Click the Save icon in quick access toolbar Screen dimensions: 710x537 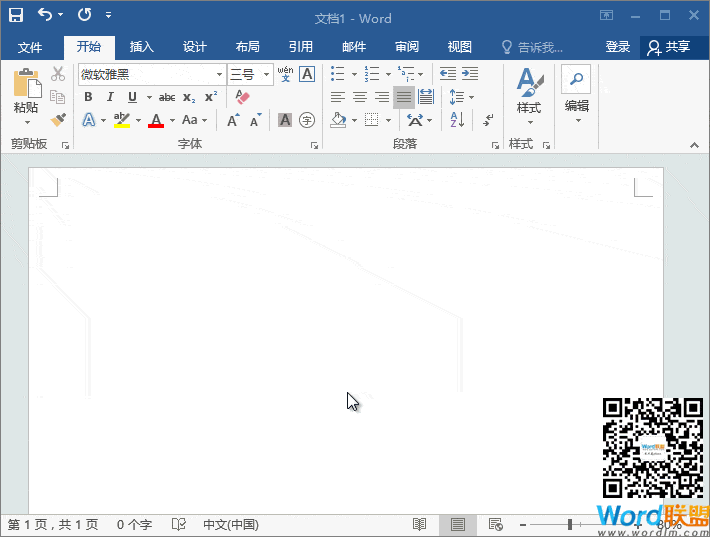click(16, 16)
